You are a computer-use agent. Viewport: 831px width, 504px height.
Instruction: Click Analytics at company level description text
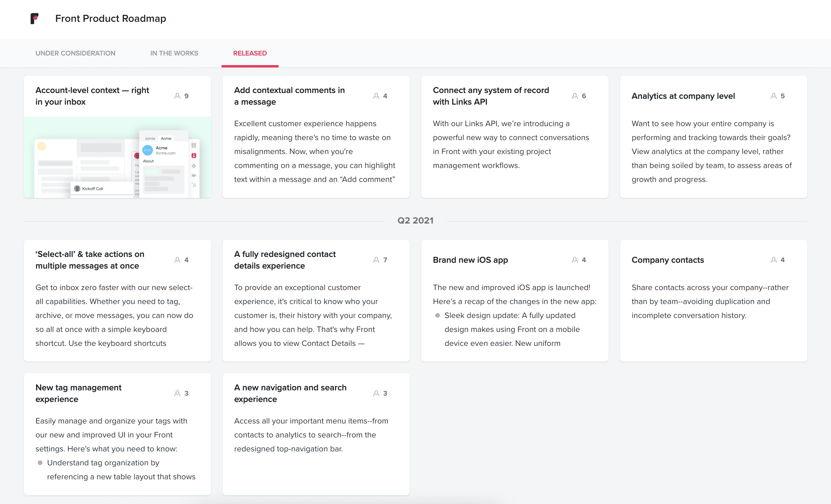pos(711,151)
